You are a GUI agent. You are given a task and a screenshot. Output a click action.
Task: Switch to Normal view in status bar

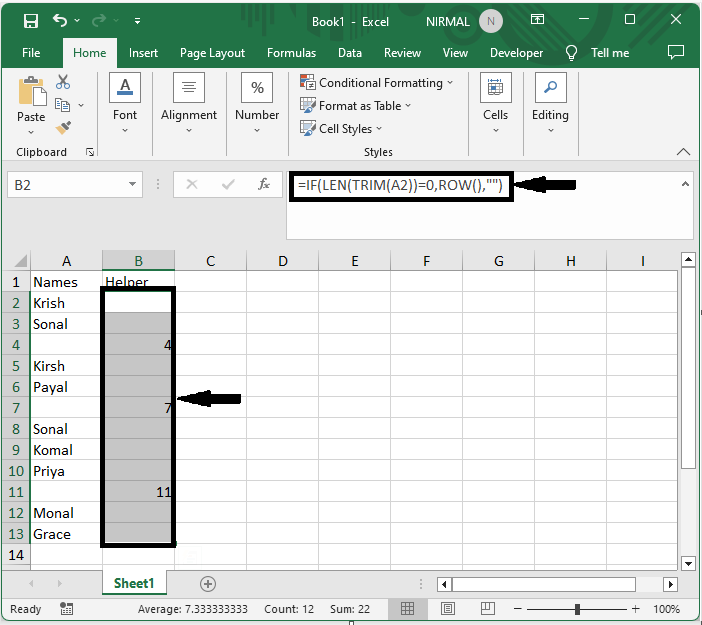[x=407, y=608]
